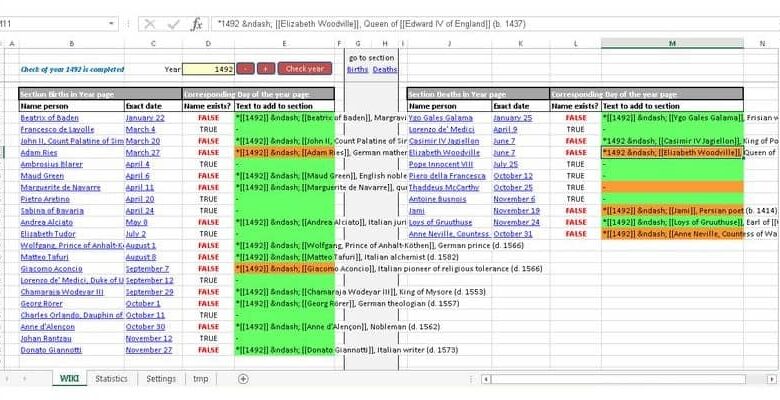
Task: Open the Settings sheet tab
Action: point(161,379)
